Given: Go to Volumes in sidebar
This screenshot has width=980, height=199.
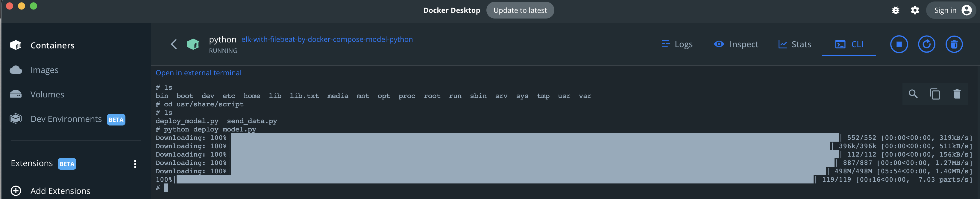Looking at the screenshot, I should pyautogui.click(x=47, y=94).
